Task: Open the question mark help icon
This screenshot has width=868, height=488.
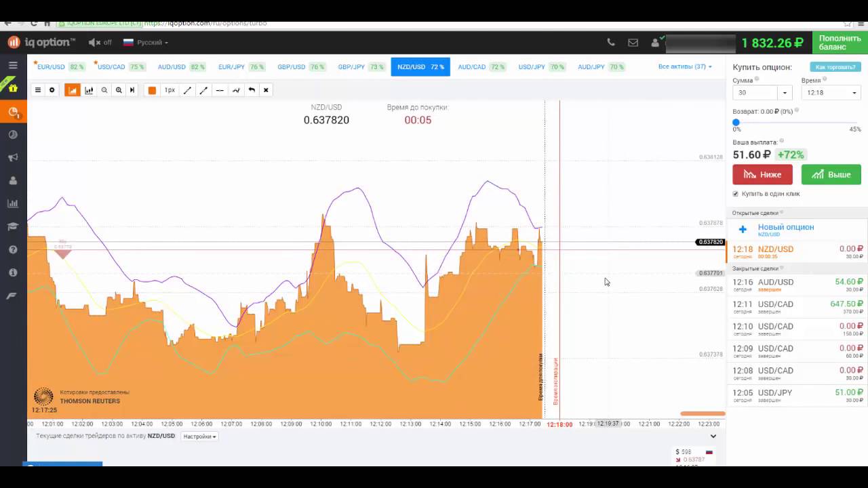Action: 13,249
